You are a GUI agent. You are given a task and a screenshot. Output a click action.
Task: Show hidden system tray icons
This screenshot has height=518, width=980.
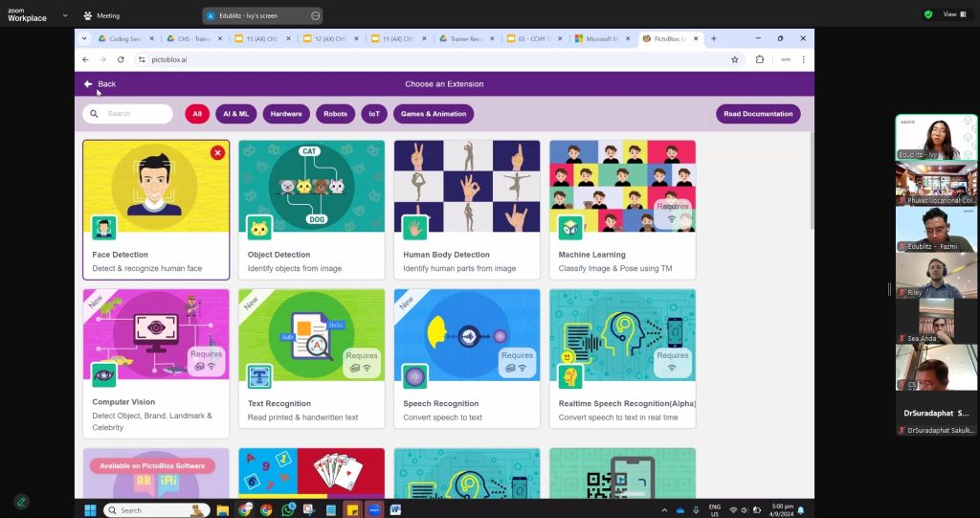click(664, 510)
